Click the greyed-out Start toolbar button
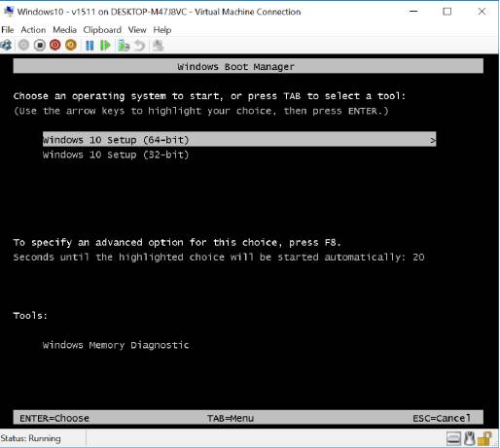This screenshot has width=500, height=448. 23,45
